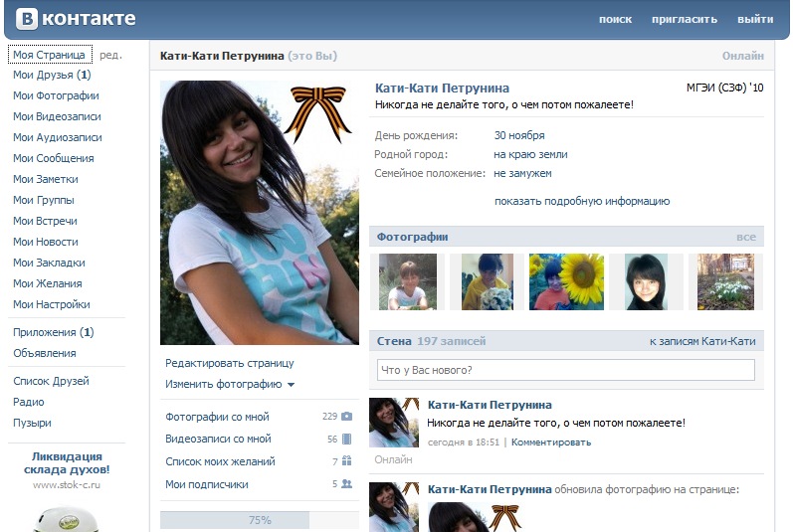793x532 pixels.
Task: Open the Изменить фотографию dropdown
Action: pos(230,384)
